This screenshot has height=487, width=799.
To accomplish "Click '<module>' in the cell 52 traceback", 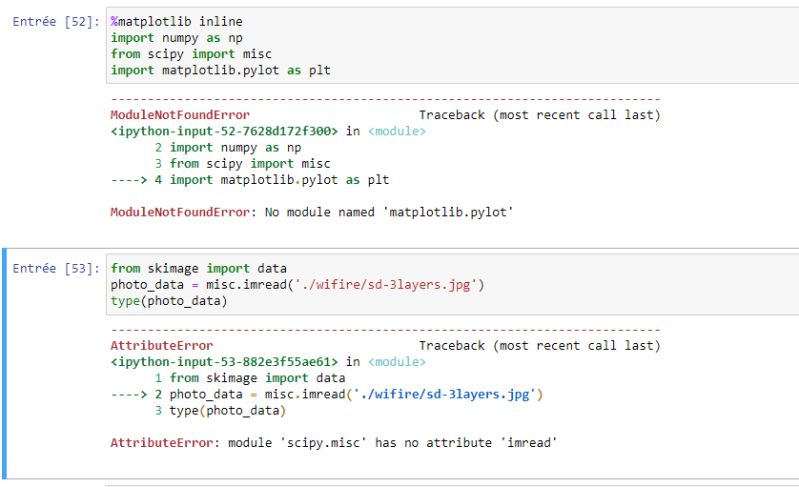I will 396,131.
